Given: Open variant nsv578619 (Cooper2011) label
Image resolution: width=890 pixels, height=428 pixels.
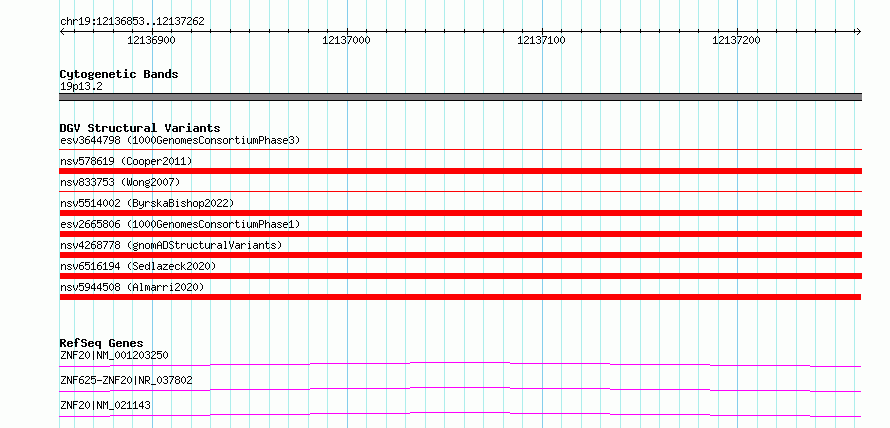Looking at the screenshot, I should coord(126,161).
